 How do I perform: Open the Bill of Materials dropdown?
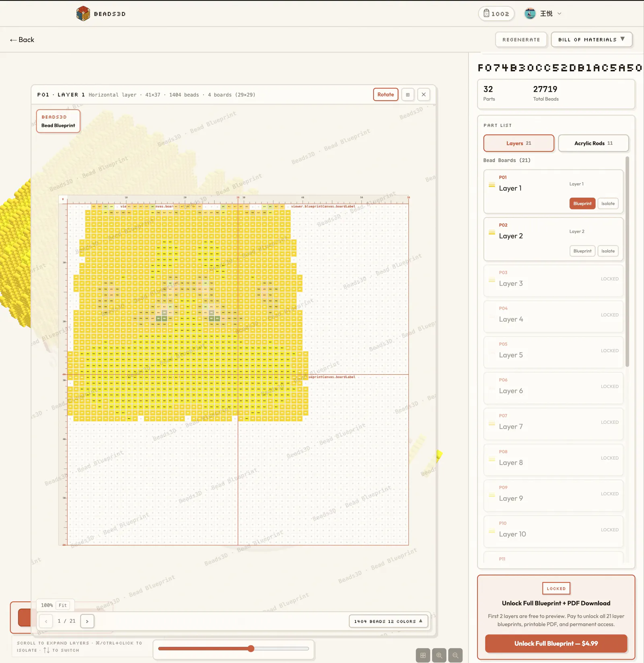591,40
